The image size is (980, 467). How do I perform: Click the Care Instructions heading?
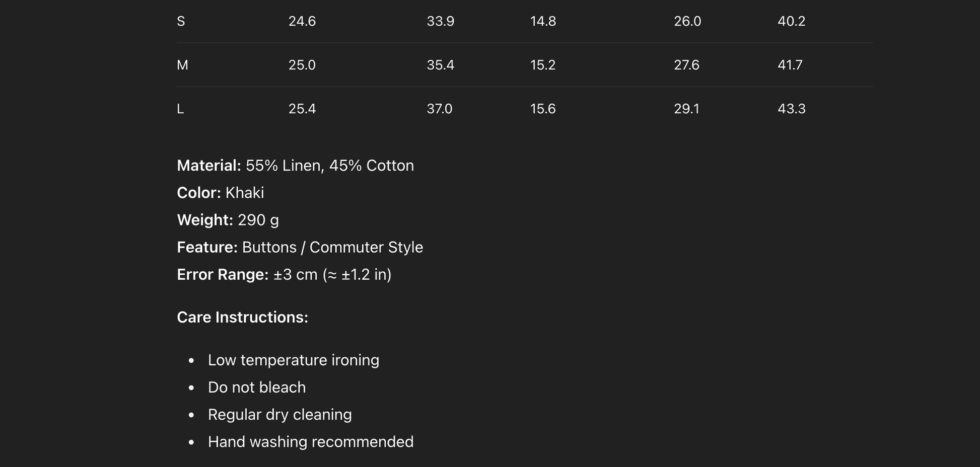pyautogui.click(x=242, y=317)
